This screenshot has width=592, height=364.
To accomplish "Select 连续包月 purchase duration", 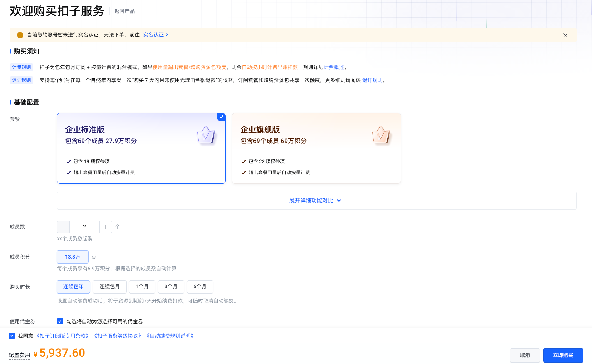I will 110,286.
